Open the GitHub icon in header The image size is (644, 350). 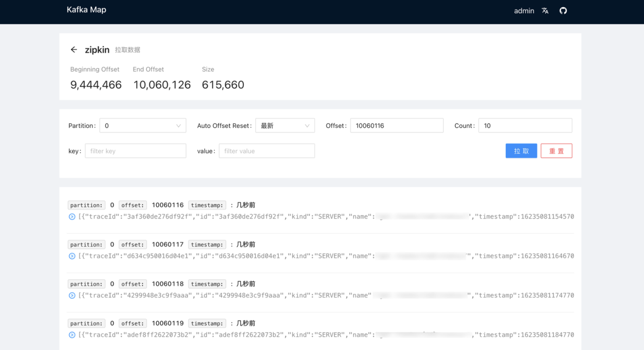tap(563, 11)
